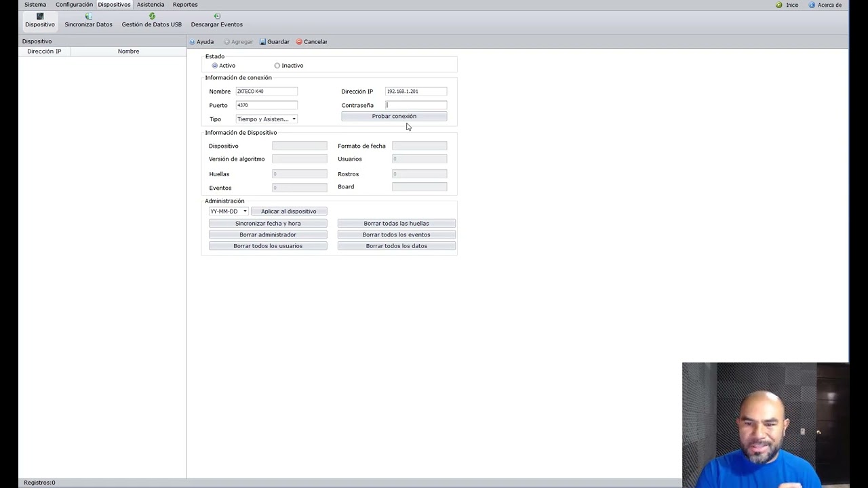868x488 pixels.
Task: Open the Configuración menu
Action: [x=74, y=5]
